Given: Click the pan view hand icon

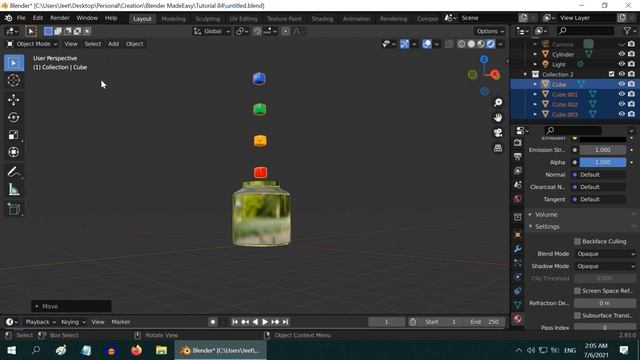Looking at the screenshot, I should click(498, 118).
